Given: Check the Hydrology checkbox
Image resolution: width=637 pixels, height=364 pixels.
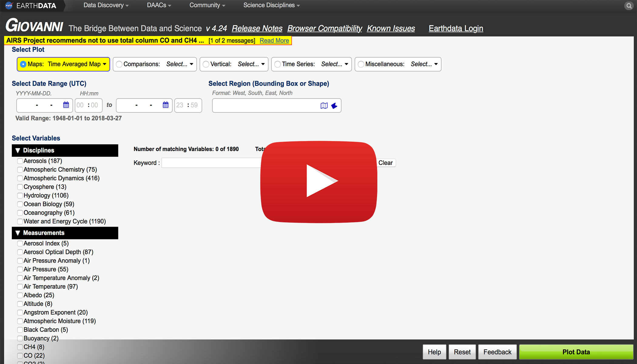Looking at the screenshot, I should (20, 196).
